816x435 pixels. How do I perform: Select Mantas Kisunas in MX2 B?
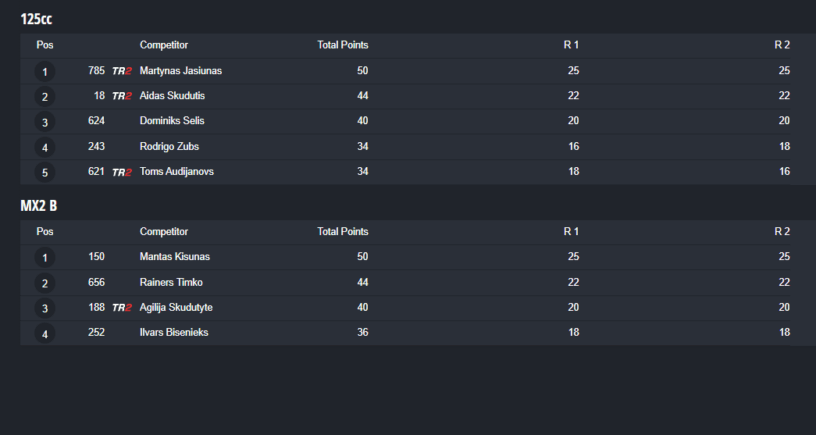175,257
